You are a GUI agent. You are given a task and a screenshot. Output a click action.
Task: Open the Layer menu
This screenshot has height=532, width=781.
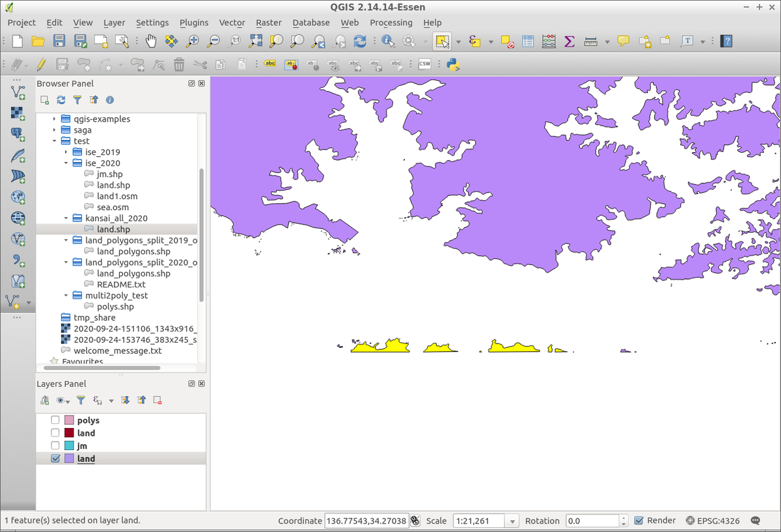(x=115, y=22)
